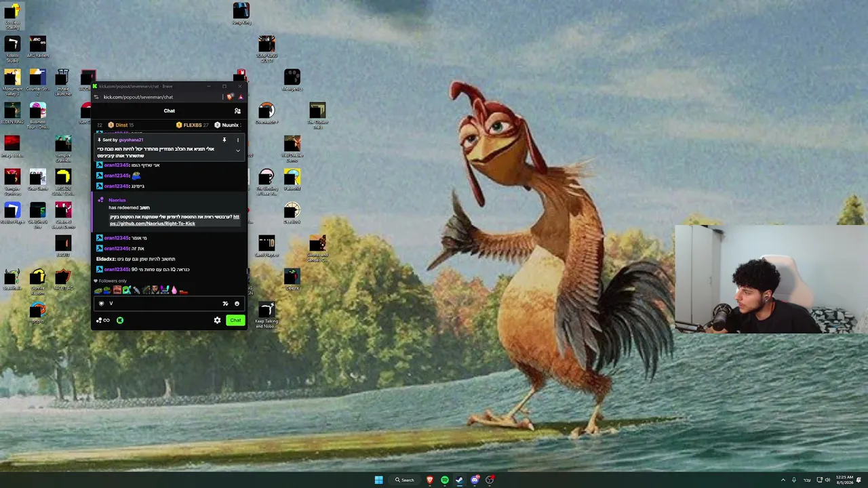The width and height of the screenshot is (868, 488).
Task: Select Dinst in the gifter leaderboard
Action: pos(121,125)
